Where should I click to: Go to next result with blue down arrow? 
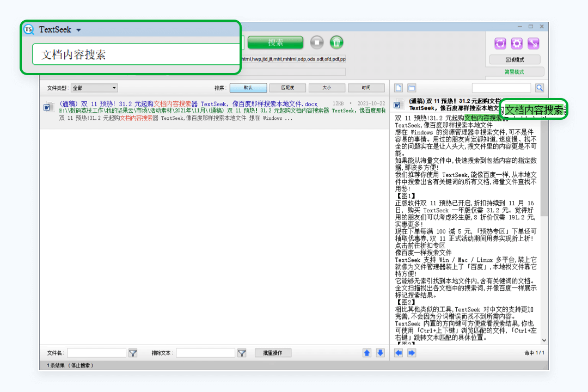coord(380,353)
